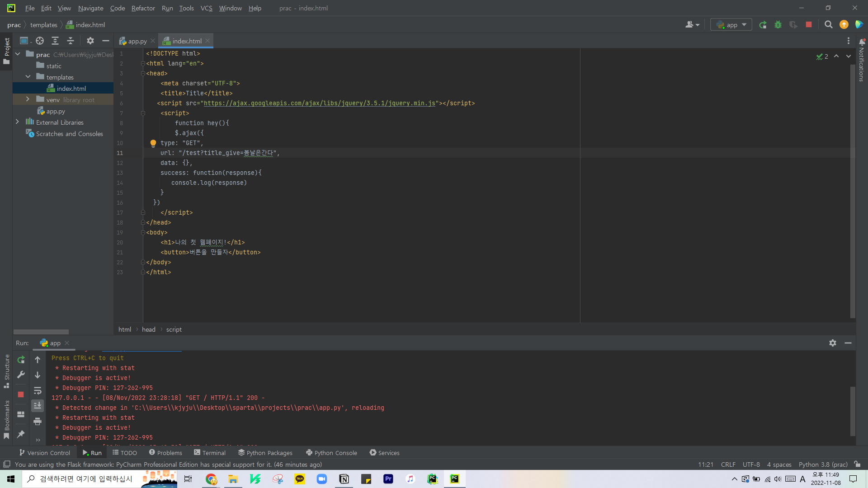Open the Services tool window
The width and height of the screenshot is (868, 488).
(x=384, y=453)
